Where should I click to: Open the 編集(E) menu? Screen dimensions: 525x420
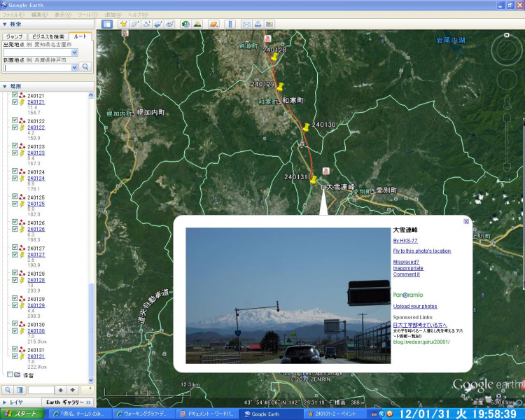(39, 15)
